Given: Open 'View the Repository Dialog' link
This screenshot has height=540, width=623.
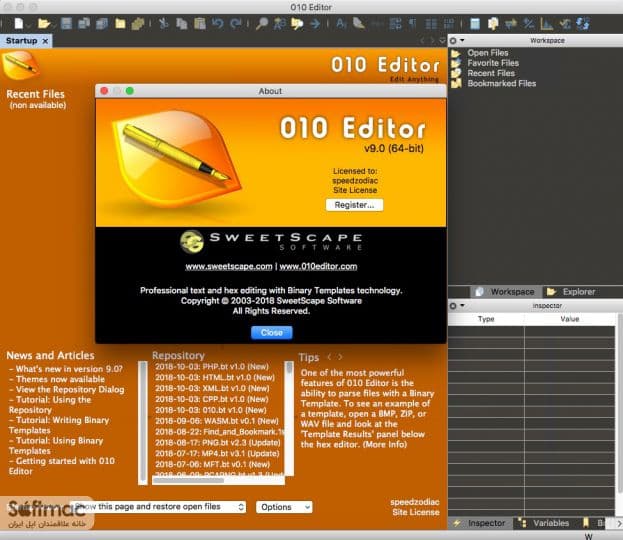Looking at the screenshot, I should (70, 389).
